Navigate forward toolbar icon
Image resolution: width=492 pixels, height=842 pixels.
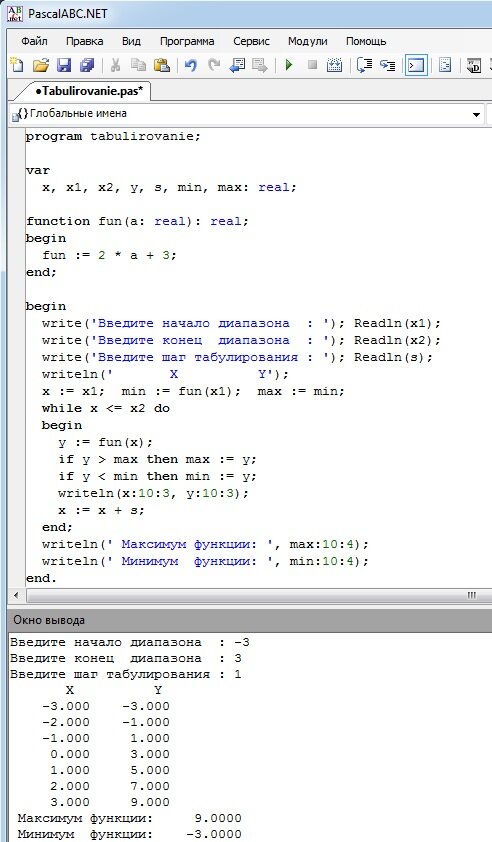[260, 66]
